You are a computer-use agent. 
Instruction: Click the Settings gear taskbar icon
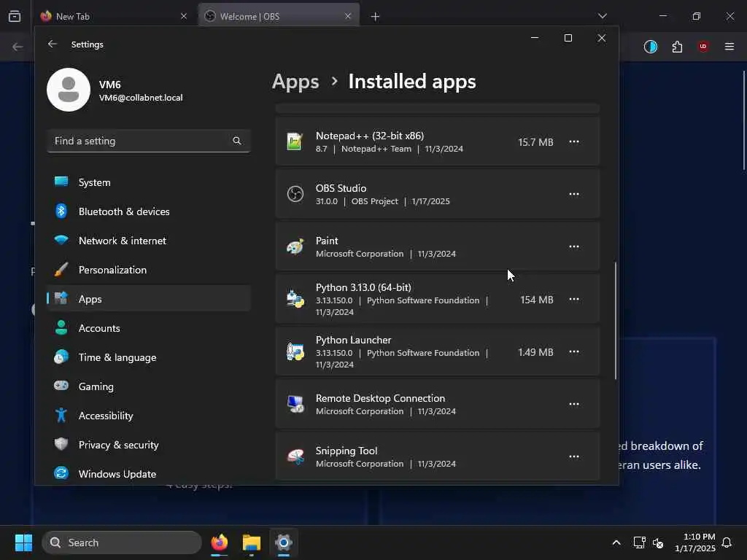(x=284, y=542)
